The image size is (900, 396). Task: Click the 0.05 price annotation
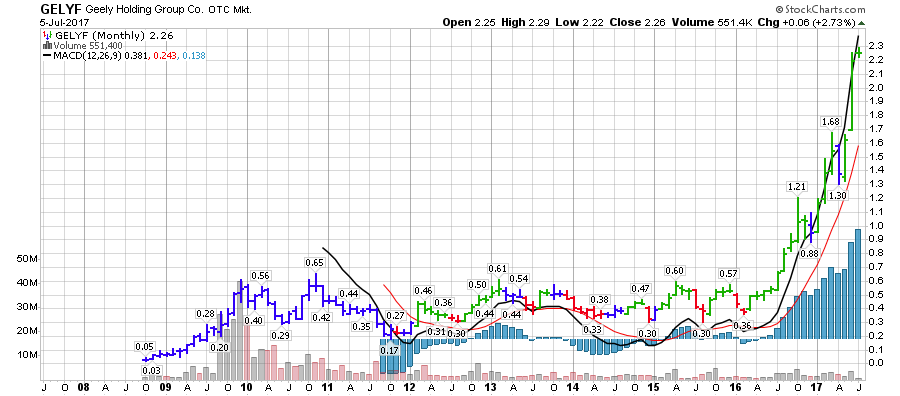(x=145, y=347)
